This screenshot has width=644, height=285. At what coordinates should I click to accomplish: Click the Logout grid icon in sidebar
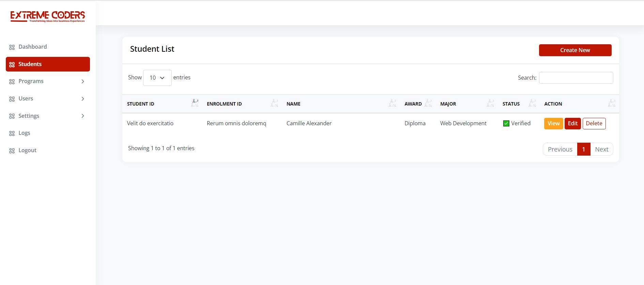tap(12, 151)
